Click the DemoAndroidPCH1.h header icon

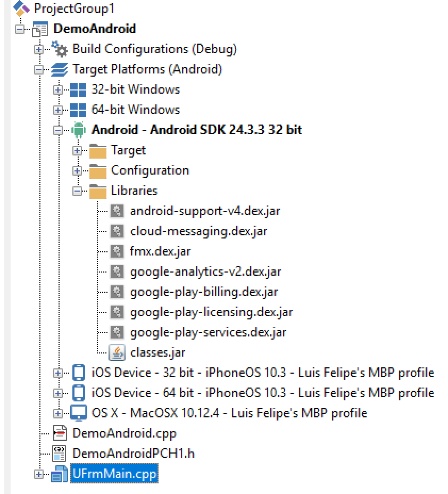(60, 454)
